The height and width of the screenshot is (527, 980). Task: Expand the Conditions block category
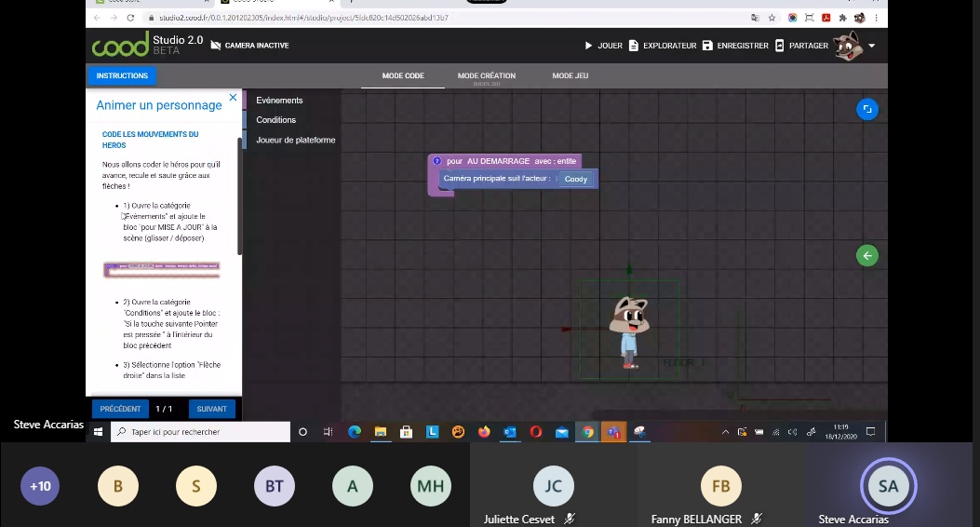pyautogui.click(x=276, y=120)
